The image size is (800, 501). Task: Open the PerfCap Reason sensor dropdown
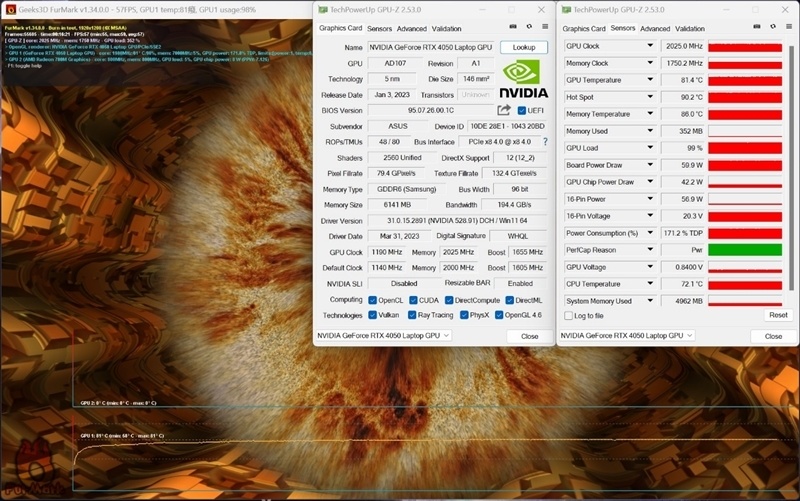[650, 250]
